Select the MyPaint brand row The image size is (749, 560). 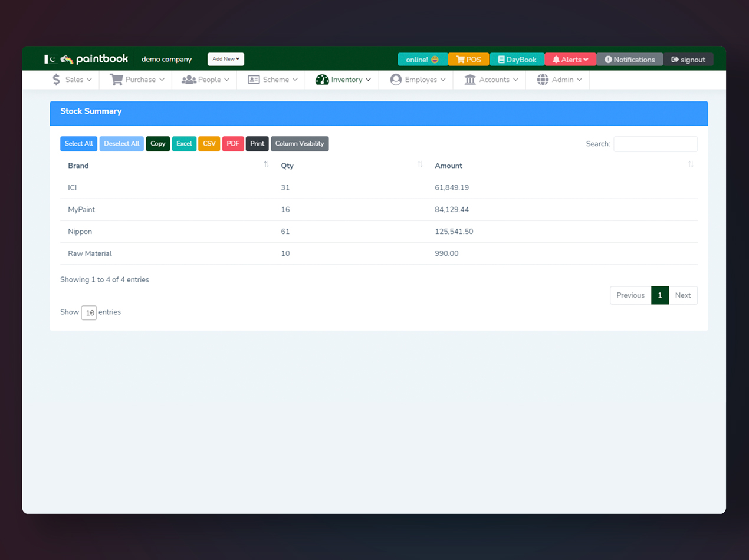(x=379, y=210)
